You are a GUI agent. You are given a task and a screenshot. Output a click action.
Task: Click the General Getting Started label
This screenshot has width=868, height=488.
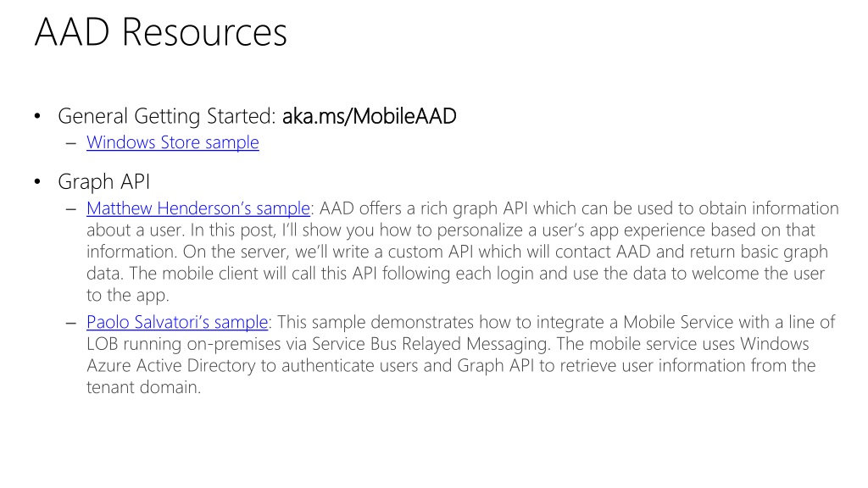pos(167,117)
